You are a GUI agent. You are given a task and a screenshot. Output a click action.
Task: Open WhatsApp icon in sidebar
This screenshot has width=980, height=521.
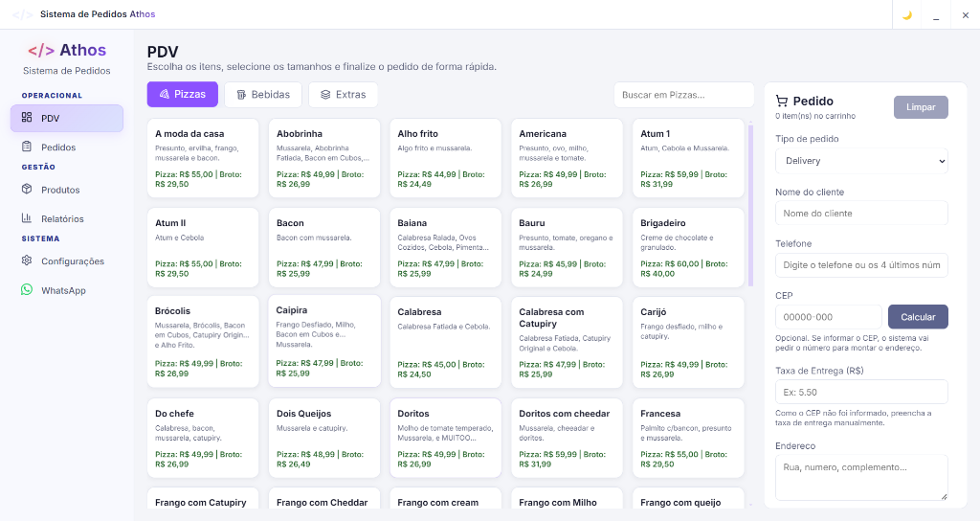click(x=26, y=289)
